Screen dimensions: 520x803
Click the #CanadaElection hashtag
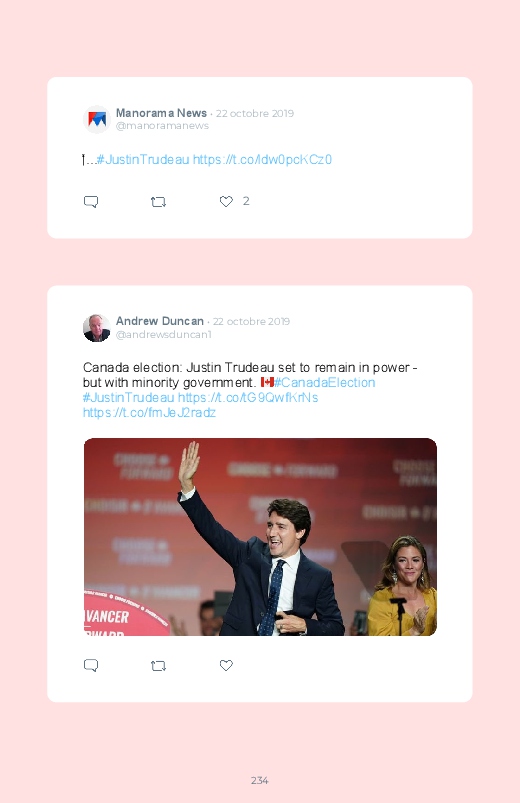(325, 383)
